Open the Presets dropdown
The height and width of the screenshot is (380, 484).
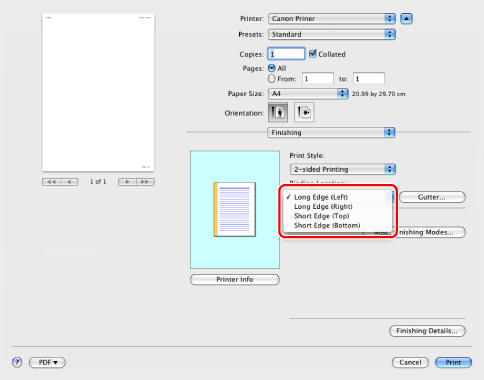pyautogui.click(x=332, y=34)
